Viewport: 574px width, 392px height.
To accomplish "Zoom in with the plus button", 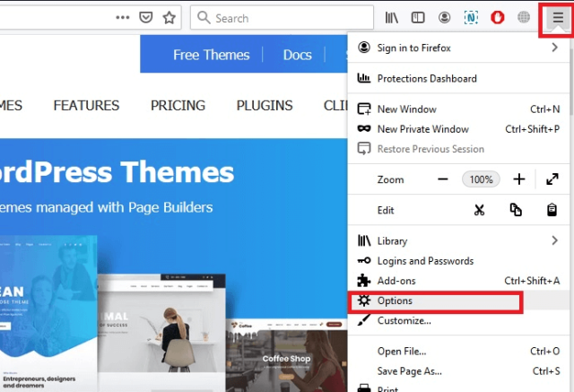I will (x=518, y=179).
